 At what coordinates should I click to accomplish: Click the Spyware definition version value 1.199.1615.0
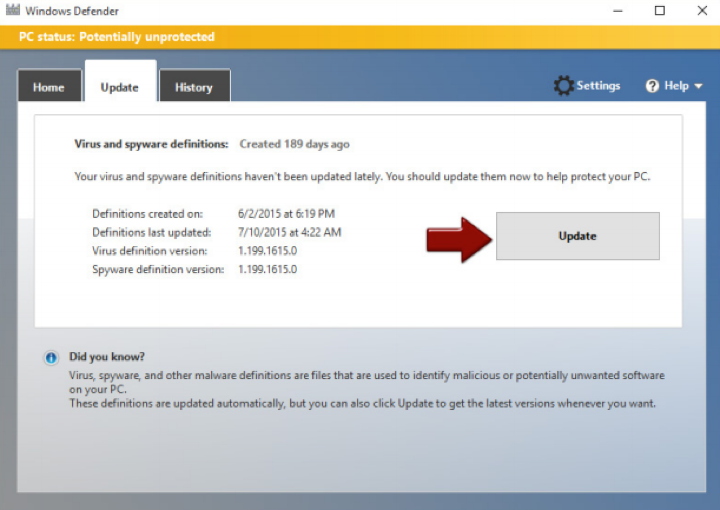click(267, 269)
